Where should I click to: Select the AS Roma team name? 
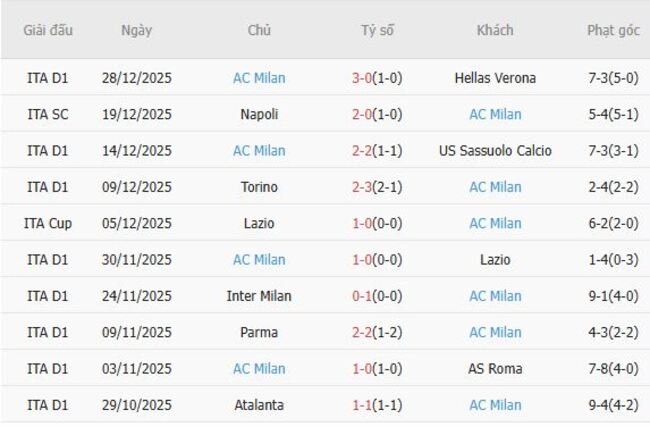495,369
